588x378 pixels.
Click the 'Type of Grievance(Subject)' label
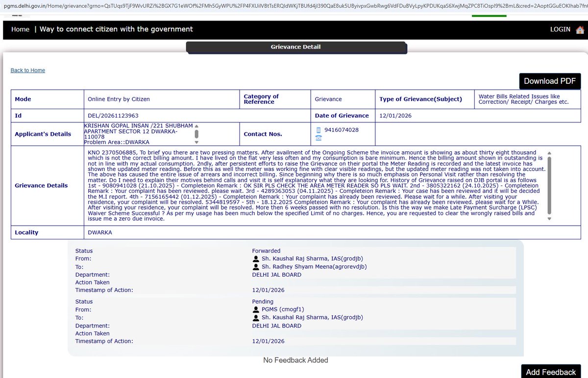pyautogui.click(x=420, y=99)
